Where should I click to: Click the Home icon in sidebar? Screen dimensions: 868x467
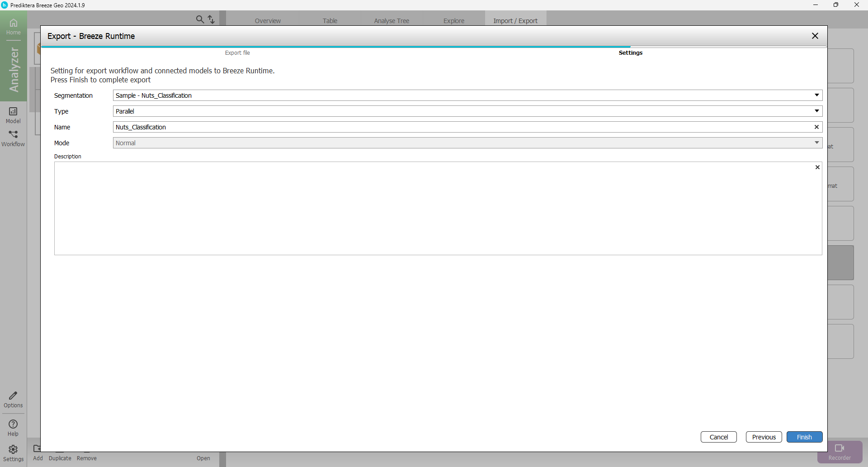(13, 26)
